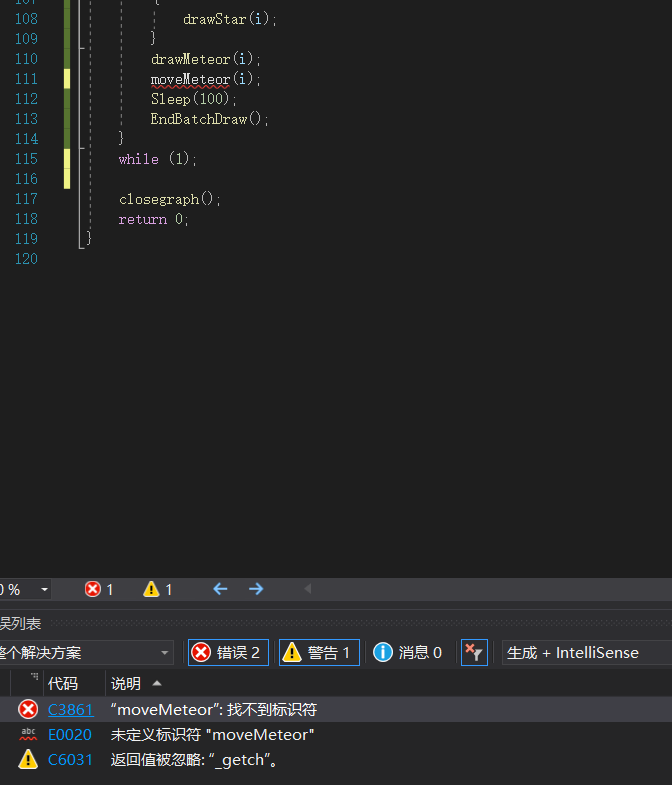
Task: Click line number 120 in the gutter
Action: tap(26, 259)
